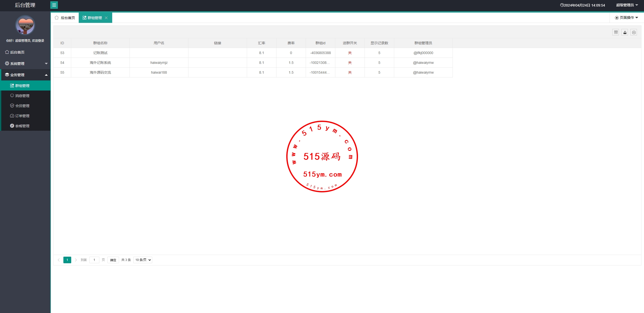Viewport: 644px width, 313px height.
Task: Toggle 进群开关 for group 海外记账系统
Action: pos(350,63)
